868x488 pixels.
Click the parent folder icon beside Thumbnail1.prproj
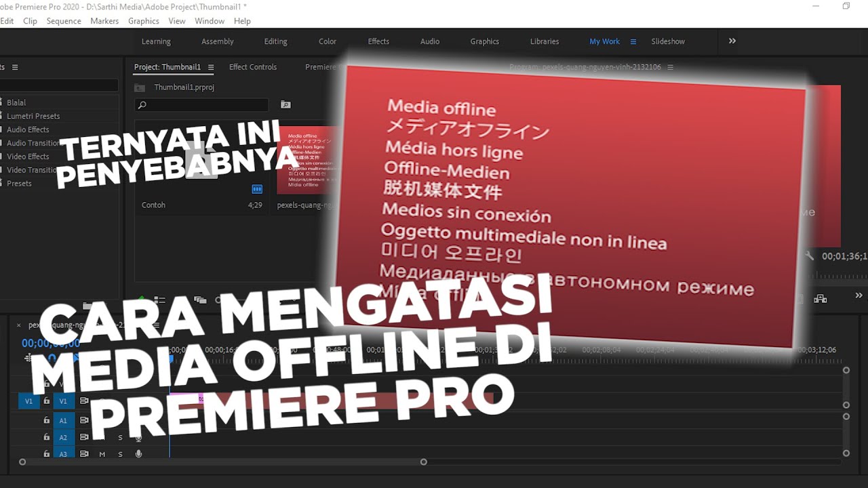click(x=140, y=87)
